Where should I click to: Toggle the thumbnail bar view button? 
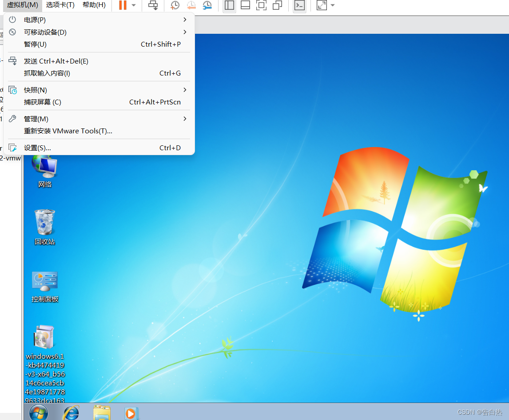[245, 5]
